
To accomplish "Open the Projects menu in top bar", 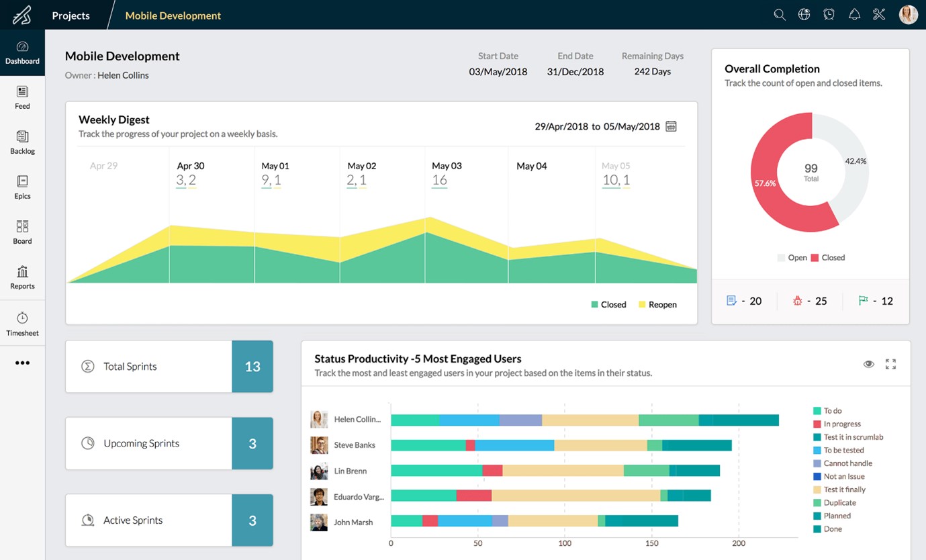I will click(x=71, y=14).
